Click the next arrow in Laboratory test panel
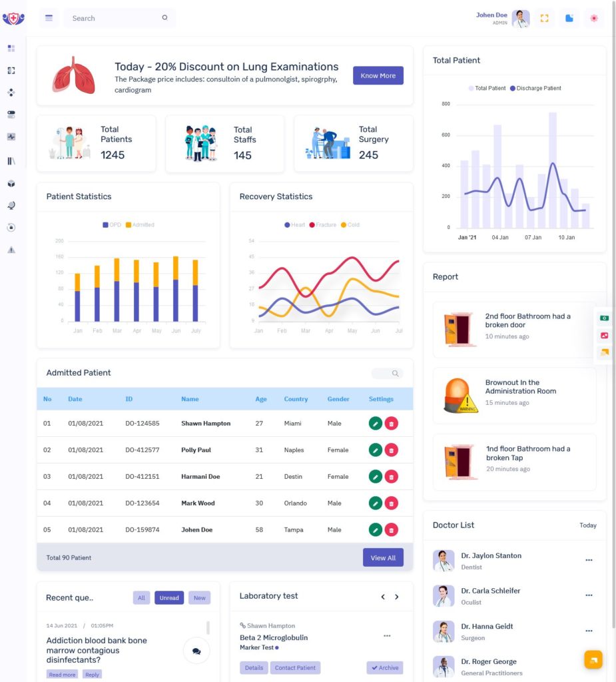Image resolution: width=616 pixels, height=682 pixels. point(397,597)
